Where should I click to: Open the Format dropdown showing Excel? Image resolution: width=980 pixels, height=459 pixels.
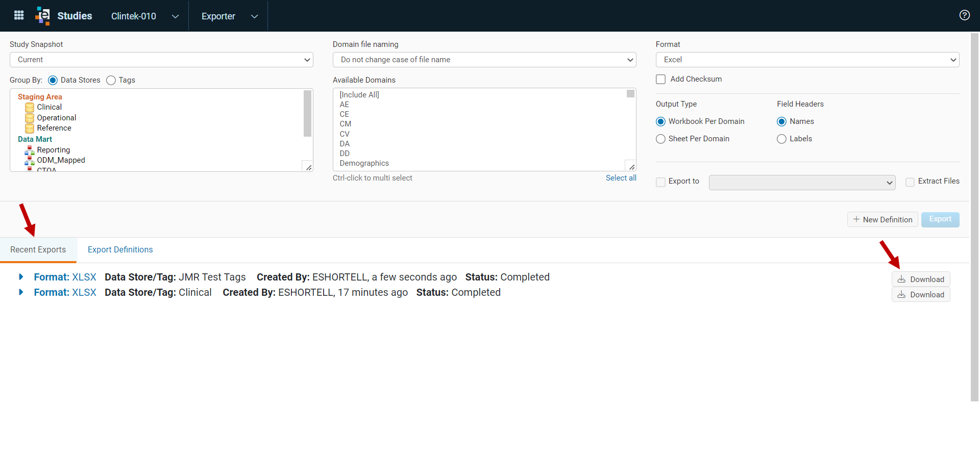point(807,60)
